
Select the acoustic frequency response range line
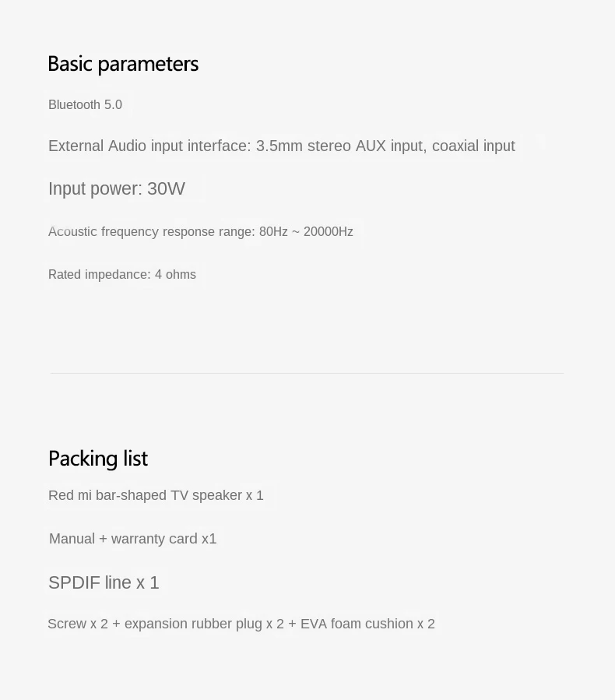pyautogui.click(x=200, y=232)
